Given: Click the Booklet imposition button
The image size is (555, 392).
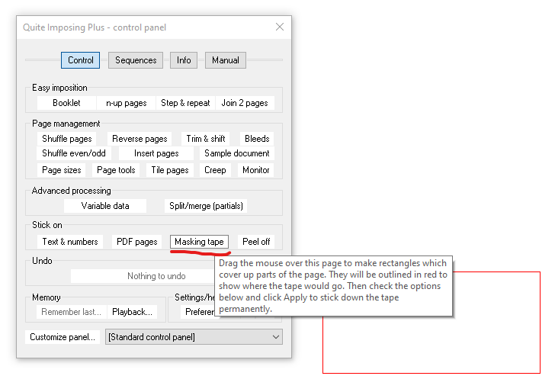Looking at the screenshot, I should pos(66,103).
